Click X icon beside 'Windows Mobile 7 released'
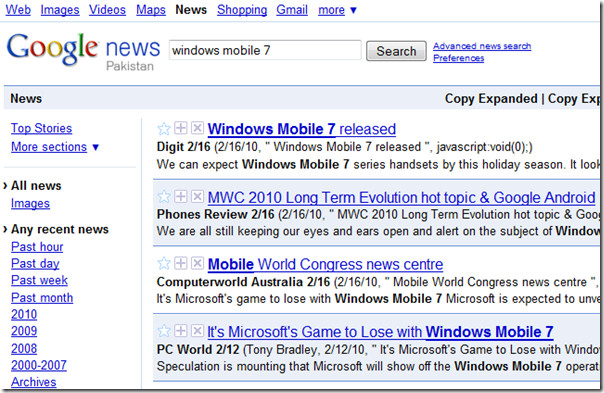 point(197,128)
